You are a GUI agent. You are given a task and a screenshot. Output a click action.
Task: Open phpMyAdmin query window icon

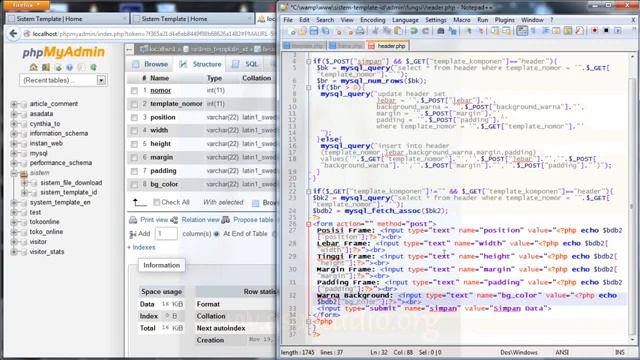[58, 67]
